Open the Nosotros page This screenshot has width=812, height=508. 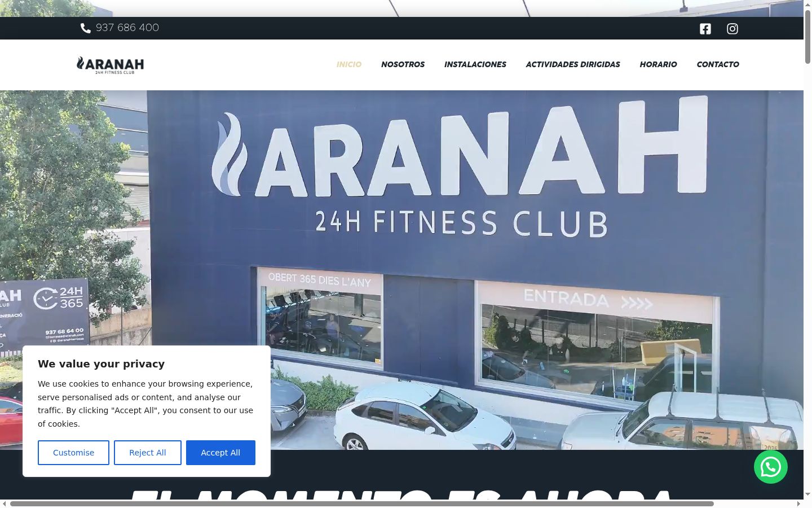click(x=403, y=64)
